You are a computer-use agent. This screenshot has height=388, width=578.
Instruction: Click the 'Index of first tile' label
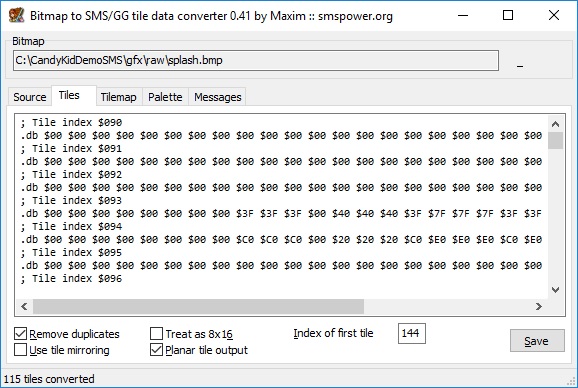pyautogui.click(x=333, y=333)
